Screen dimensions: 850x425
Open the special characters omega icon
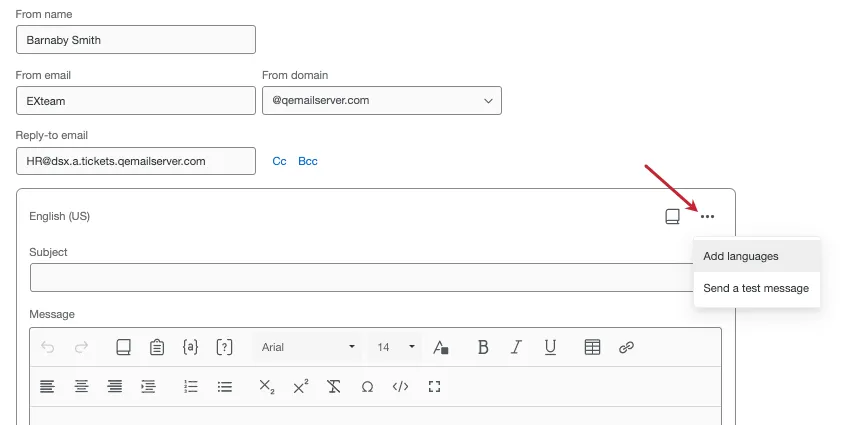coord(367,386)
